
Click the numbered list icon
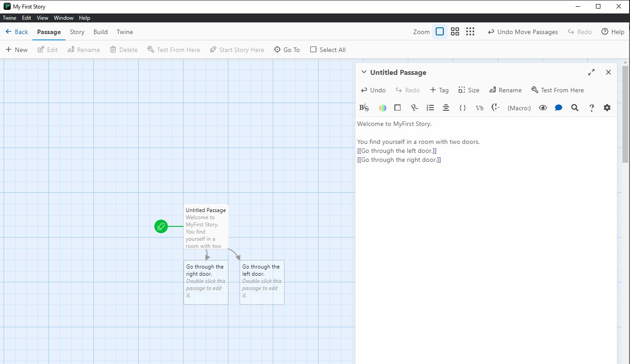pyautogui.click(x=430, y=108)
